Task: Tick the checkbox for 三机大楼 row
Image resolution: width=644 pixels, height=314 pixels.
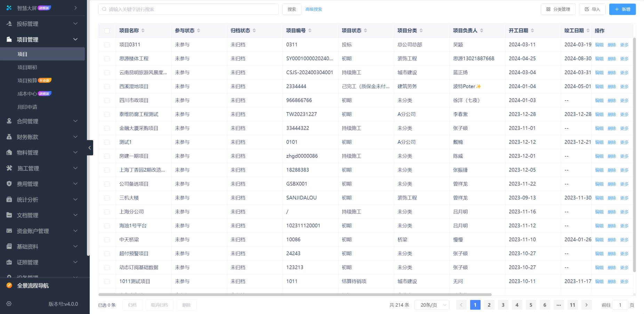Action: pyautogui.click(x=107, y=197)
